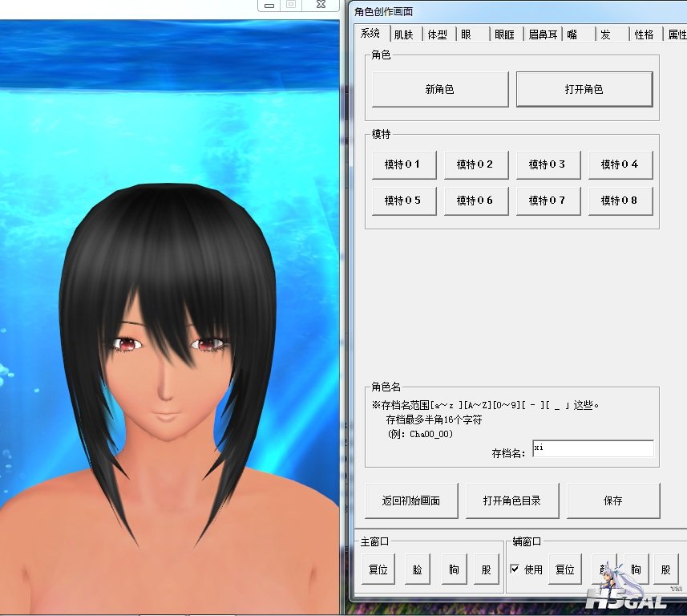Choose preset 模特04
This screenshot has height=616, width=687.
620,164
